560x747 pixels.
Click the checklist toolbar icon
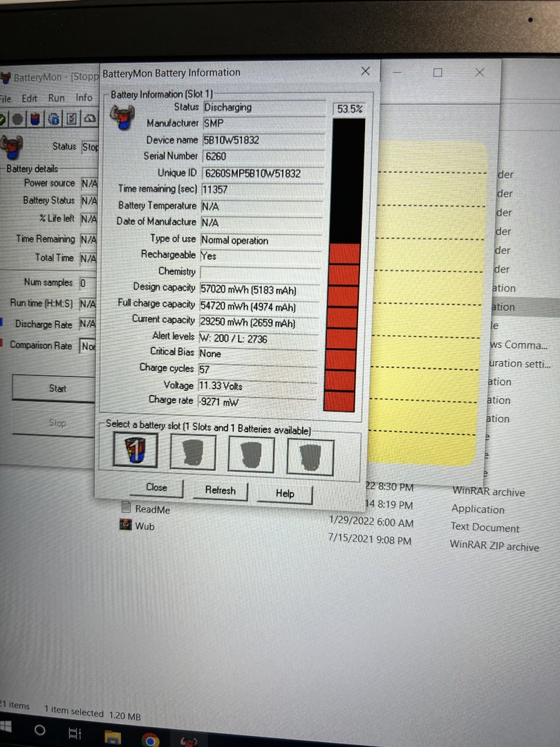[71, 119]
